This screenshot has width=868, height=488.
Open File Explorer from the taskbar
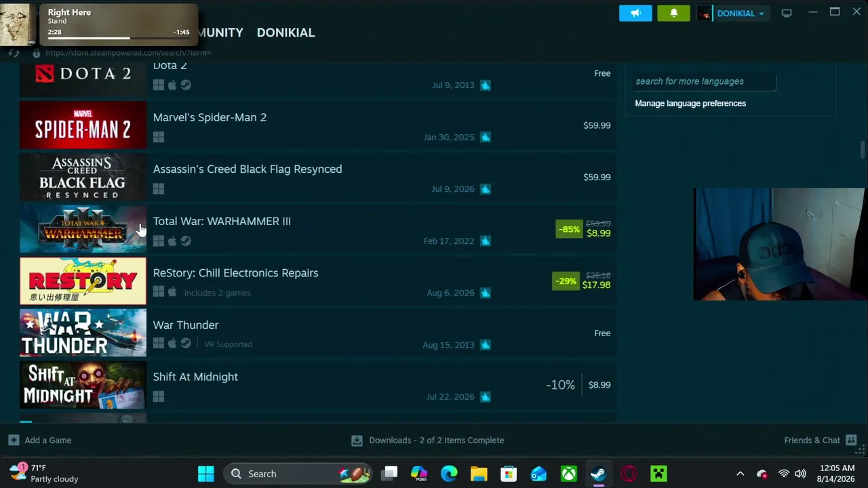click(479, 474)
